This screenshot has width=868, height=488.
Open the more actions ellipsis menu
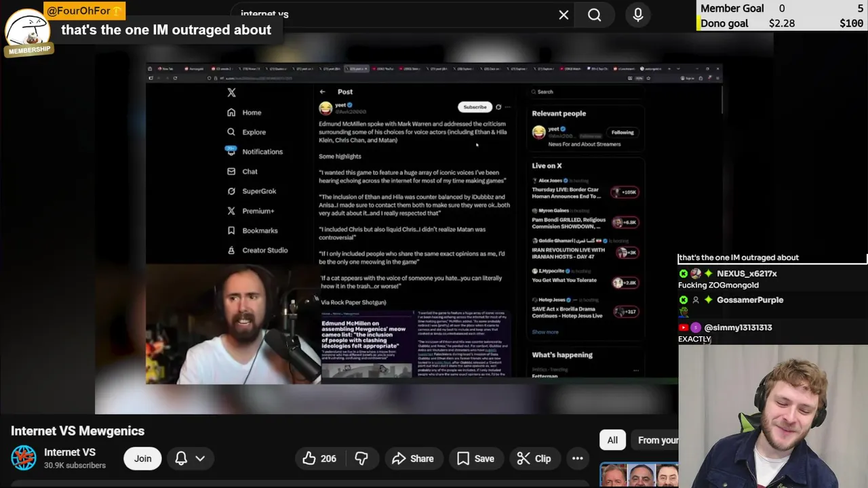point(578,458)
